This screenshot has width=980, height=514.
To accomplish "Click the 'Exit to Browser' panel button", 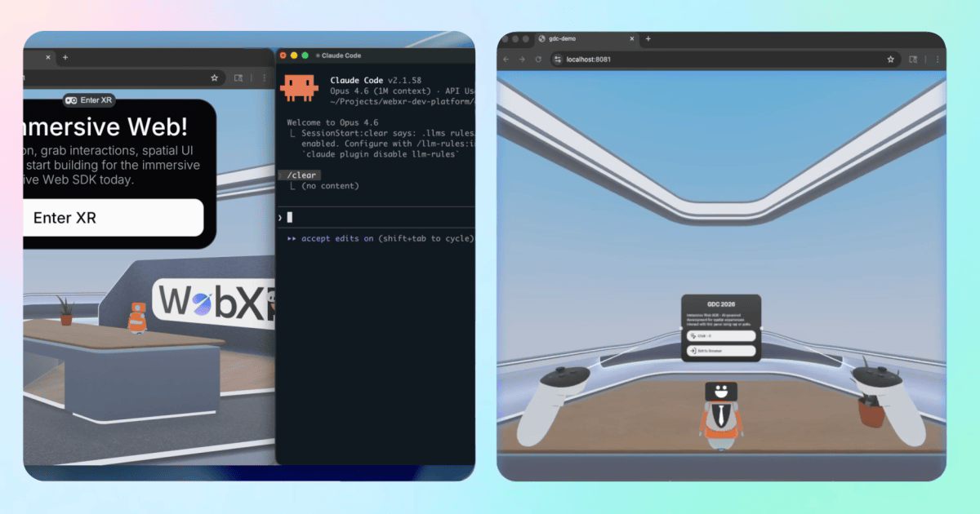I will tap(721, 351).
